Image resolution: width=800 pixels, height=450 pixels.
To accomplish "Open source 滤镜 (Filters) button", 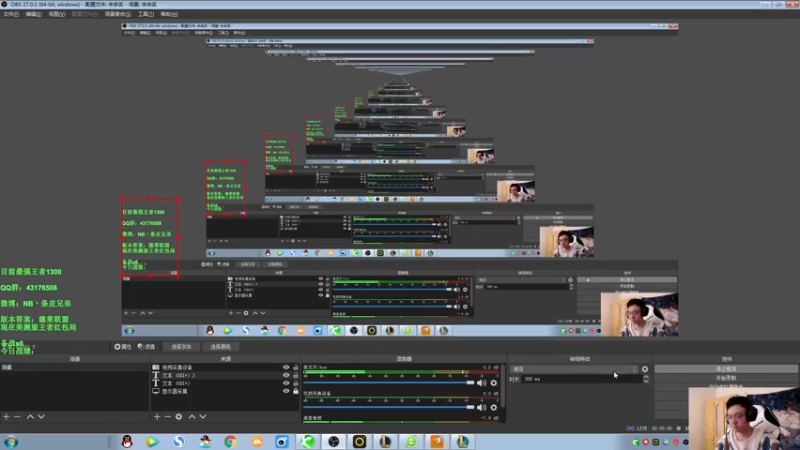I will [146, 346].
